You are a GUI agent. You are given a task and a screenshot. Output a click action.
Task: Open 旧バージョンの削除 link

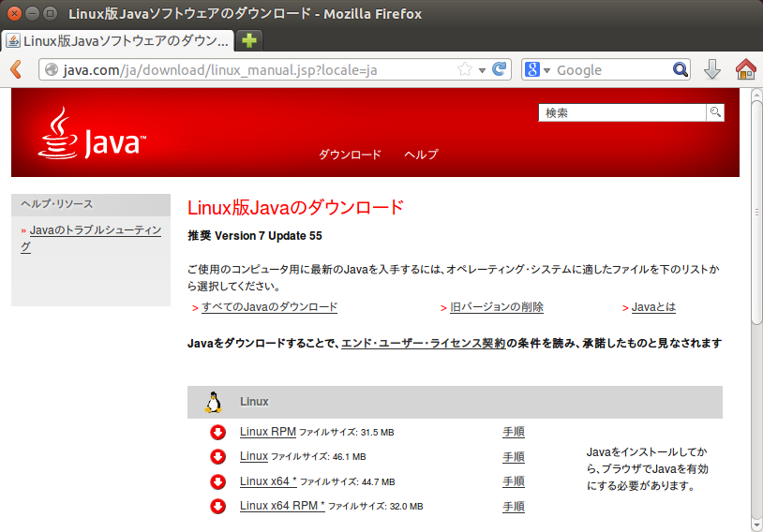497,307
